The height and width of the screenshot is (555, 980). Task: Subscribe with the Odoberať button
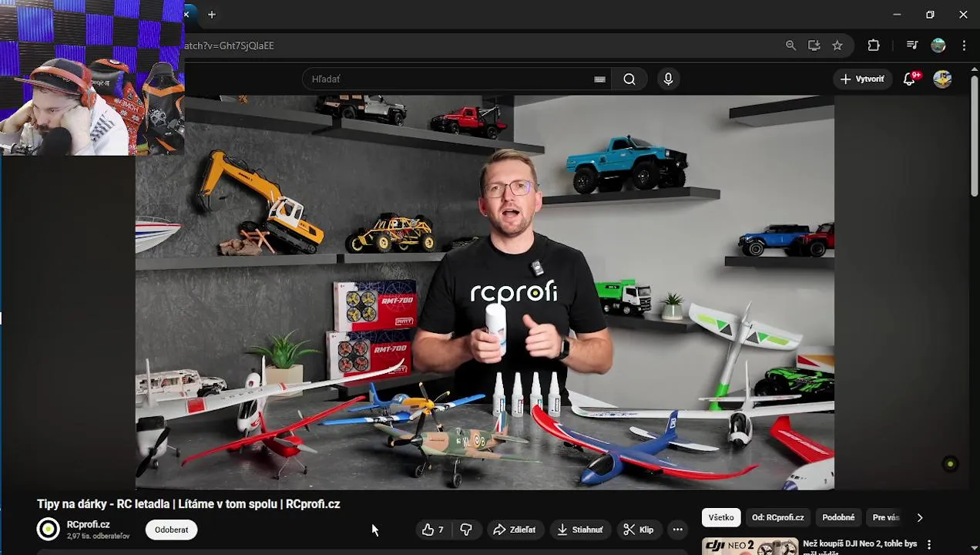[171, 530]
